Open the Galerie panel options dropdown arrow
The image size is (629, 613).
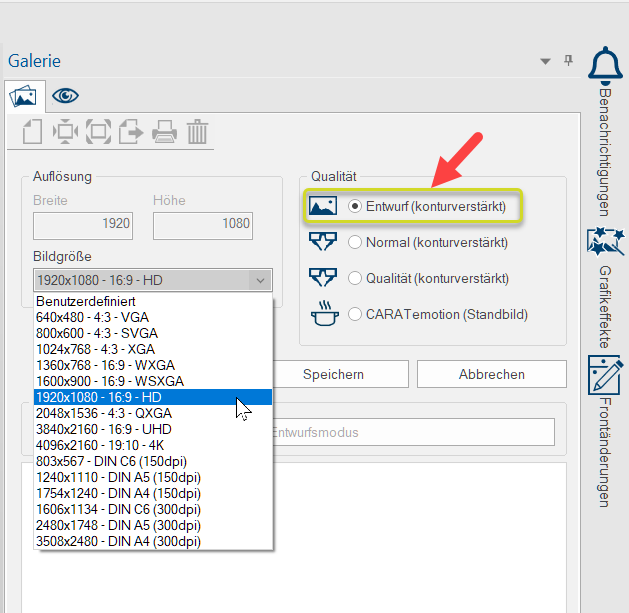point(545,62)
